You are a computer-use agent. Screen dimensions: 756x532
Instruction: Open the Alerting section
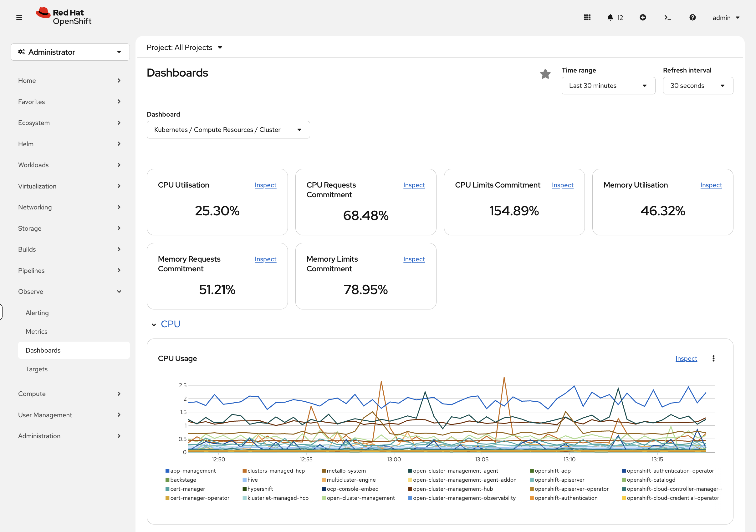(37, 313)
